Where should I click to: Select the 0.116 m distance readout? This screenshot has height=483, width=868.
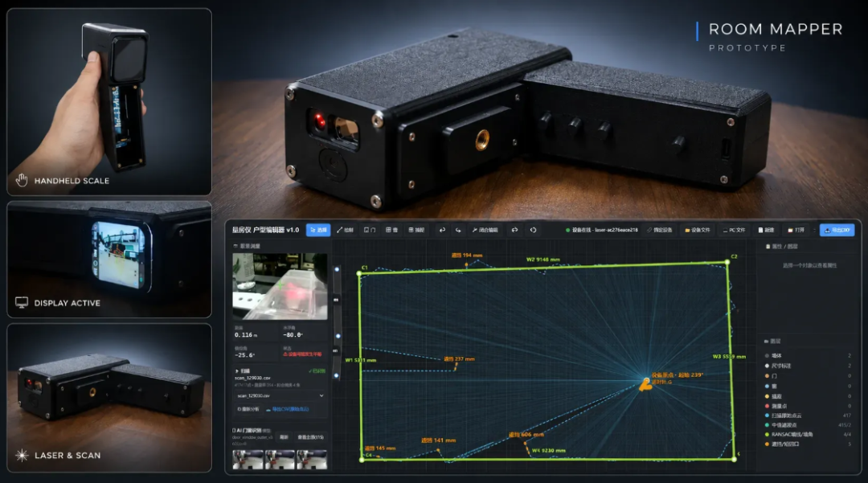[246, 335]
